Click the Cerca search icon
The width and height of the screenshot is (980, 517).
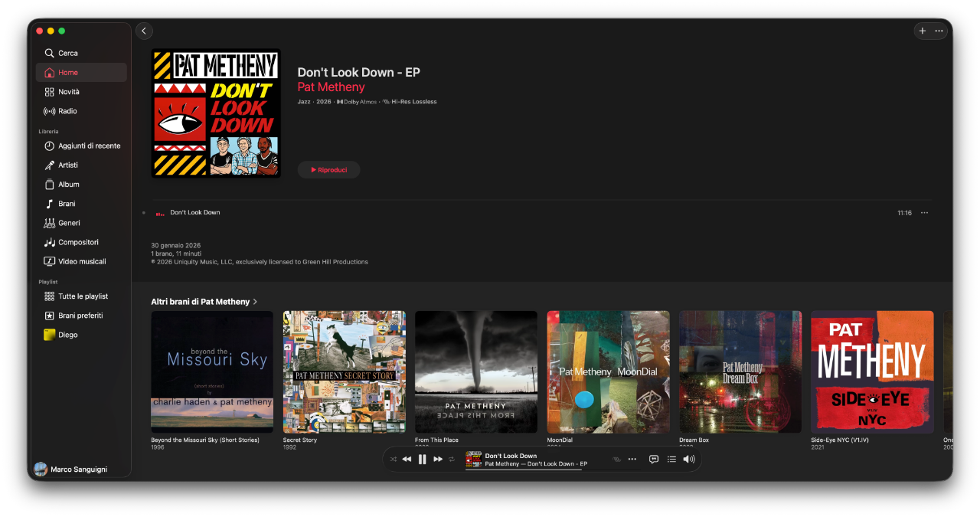point(49,53)
